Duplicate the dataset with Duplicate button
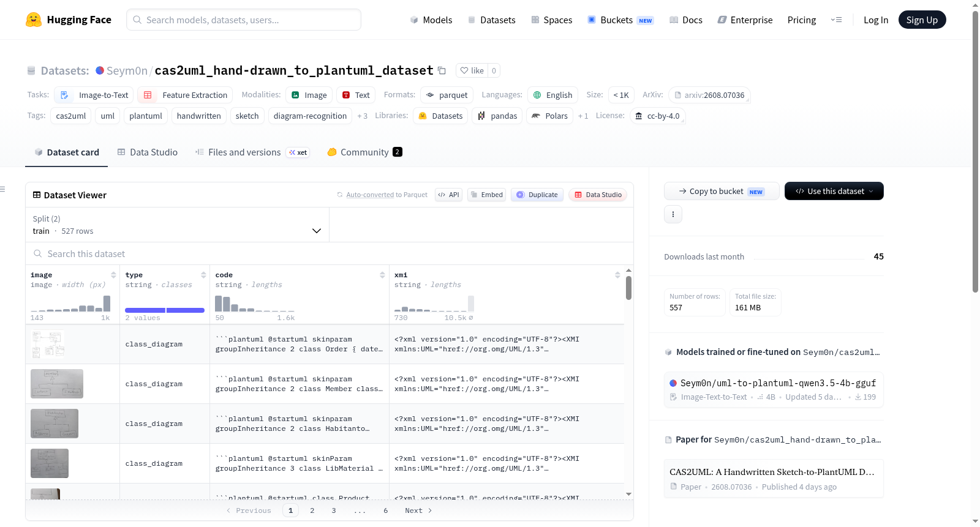Screen dimensions: 980x527 (537, 195)
